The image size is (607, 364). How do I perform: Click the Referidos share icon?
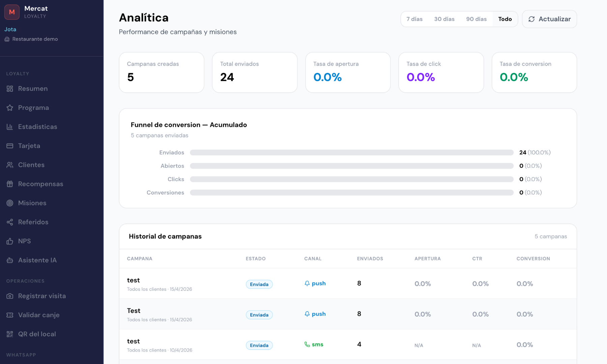(x=10, y=222)
